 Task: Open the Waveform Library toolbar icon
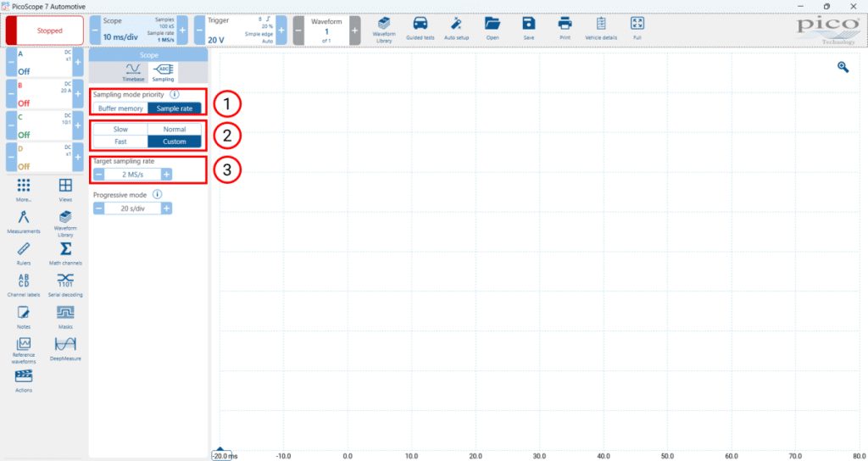[x=384, y=30]
